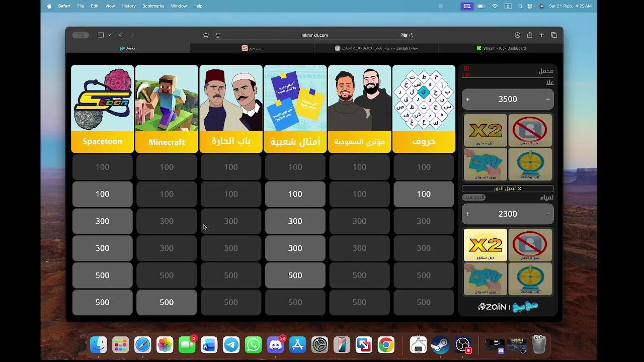Open WhatsApp from the Dock
This screenshot has height=362, width=644.
point(254,345)
